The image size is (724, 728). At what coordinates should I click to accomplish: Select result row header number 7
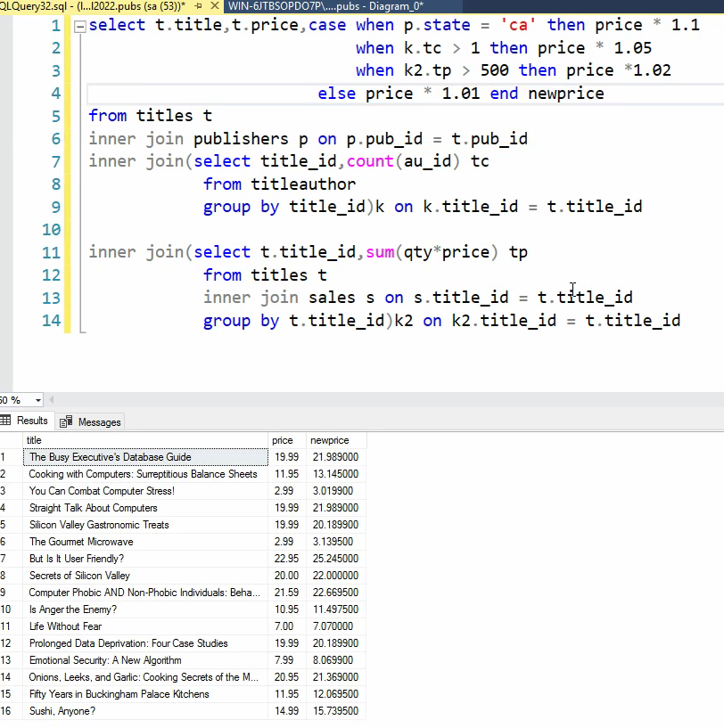click(x=12, y=559)
